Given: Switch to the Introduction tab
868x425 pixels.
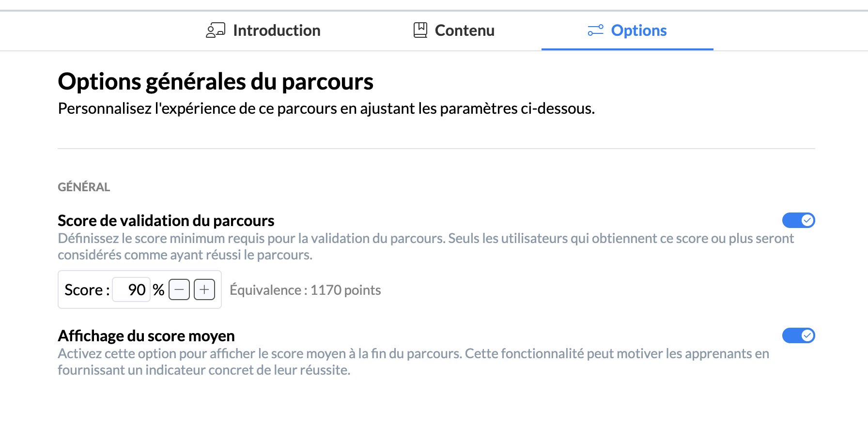Looking at the screenshot, I should coord(276,30).
